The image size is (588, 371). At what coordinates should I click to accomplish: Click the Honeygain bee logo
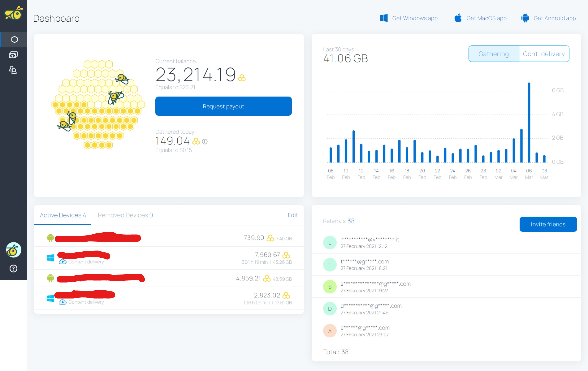point(14,13)
